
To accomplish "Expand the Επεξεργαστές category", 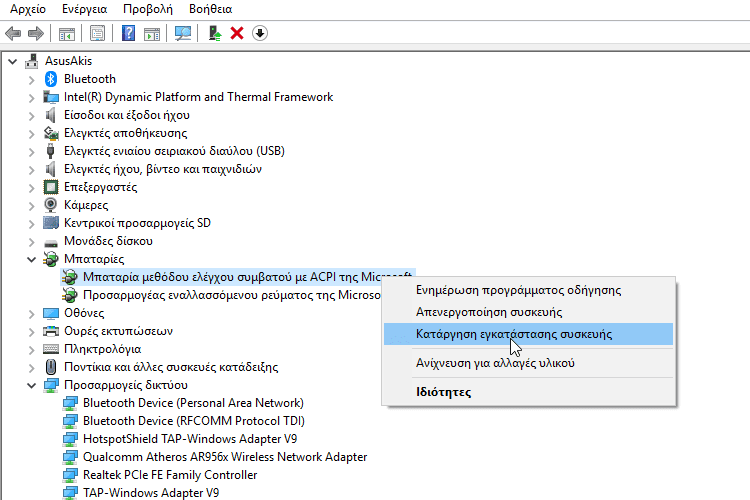I will [32, 188].
